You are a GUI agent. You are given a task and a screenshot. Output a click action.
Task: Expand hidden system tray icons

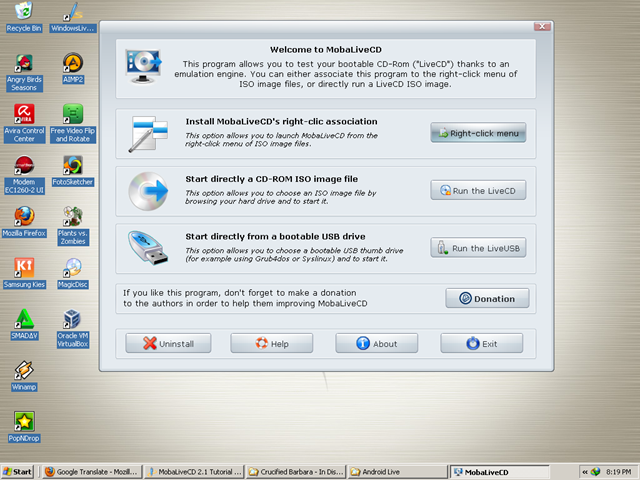point(585,472)
